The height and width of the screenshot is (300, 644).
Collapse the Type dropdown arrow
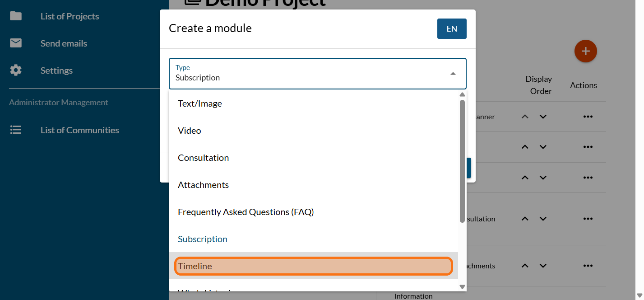pos(453,74)
